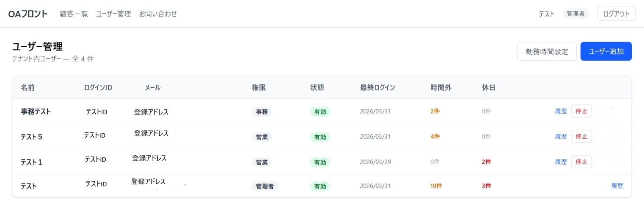Stop the テスト5 user account
This screenshot has width=644, height=204.
pyautogui.click(x=581, y=137)
